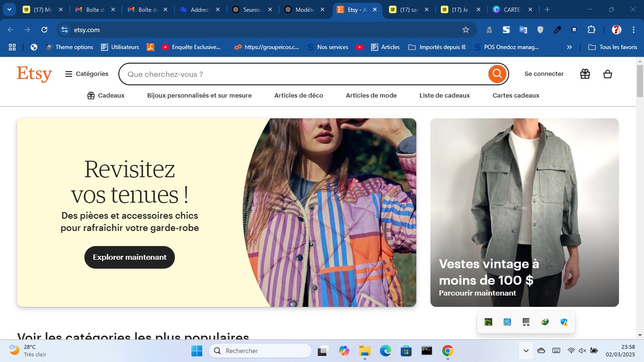The image size is (644, 362).
Task: Open the shopping basket icon
Action: point(608,74)
